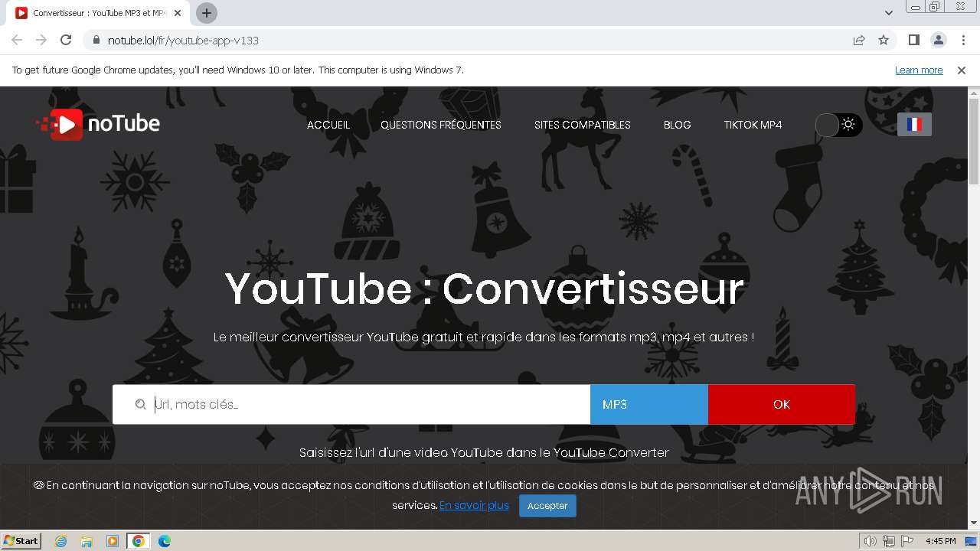980x551 pixels.
Task: Go to SITES COMPATIBLES
Action: 583,125
